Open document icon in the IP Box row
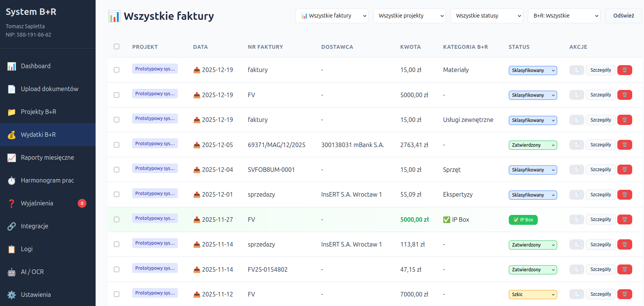Viewport: 644px width, 306px height. click(576, 219)
